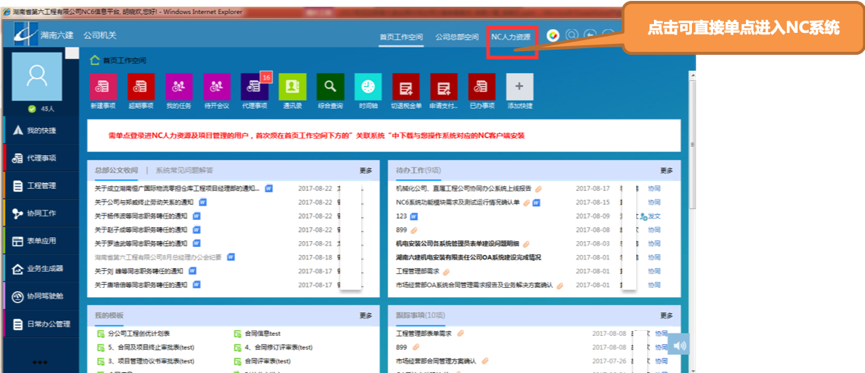This screenshot has width=865, height=373.
Task: Switch to the 公司总部空间 top tab
Action: pos(457,37)
